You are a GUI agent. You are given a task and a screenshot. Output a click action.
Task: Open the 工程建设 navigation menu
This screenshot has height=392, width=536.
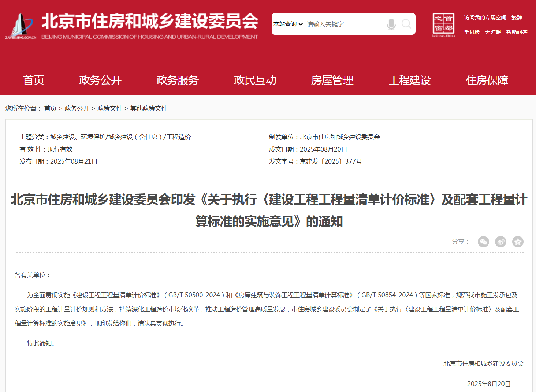(x=410, y=80)
